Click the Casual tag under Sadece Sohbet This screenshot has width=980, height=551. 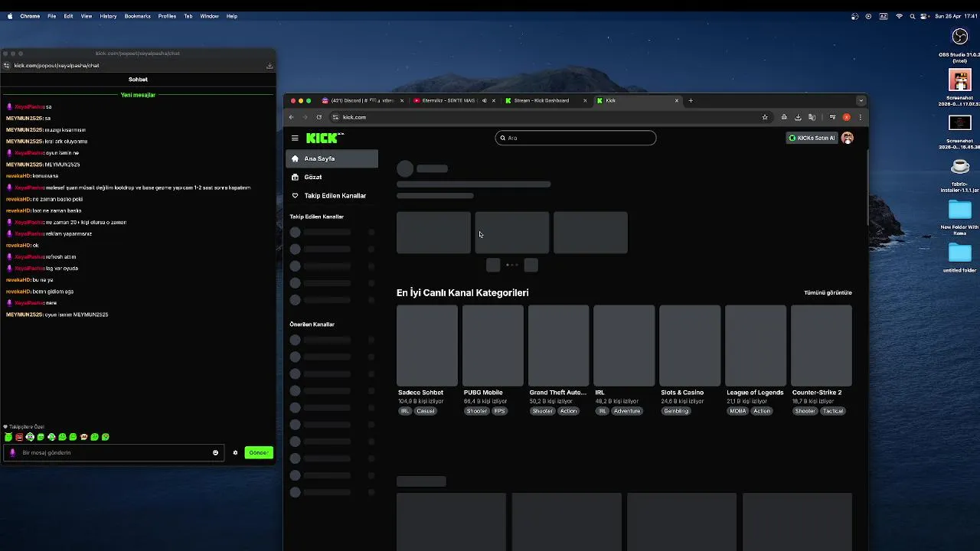pyautogui.click(x=426, y=411)
